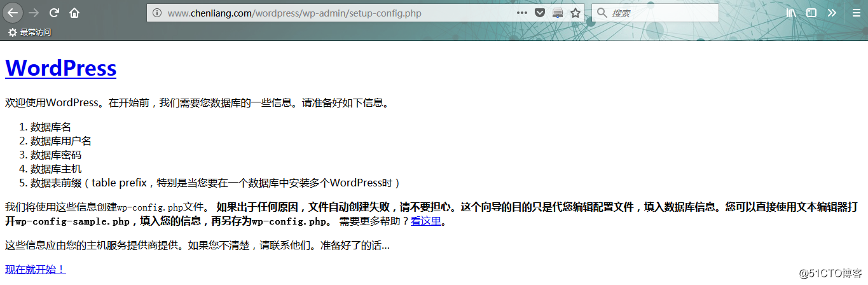The image size is (868, 285).
Task: Bookmark this page with the star
Action: pos(575,13)
